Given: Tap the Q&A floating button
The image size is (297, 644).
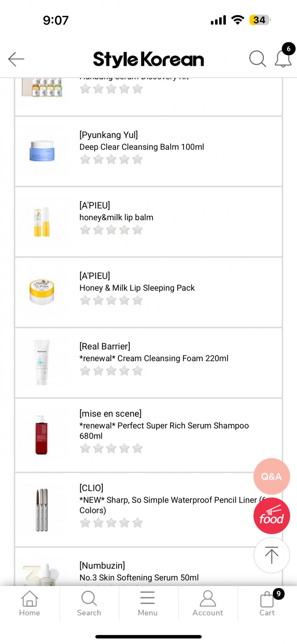Looking at the screenshot, I should [271, 476].
